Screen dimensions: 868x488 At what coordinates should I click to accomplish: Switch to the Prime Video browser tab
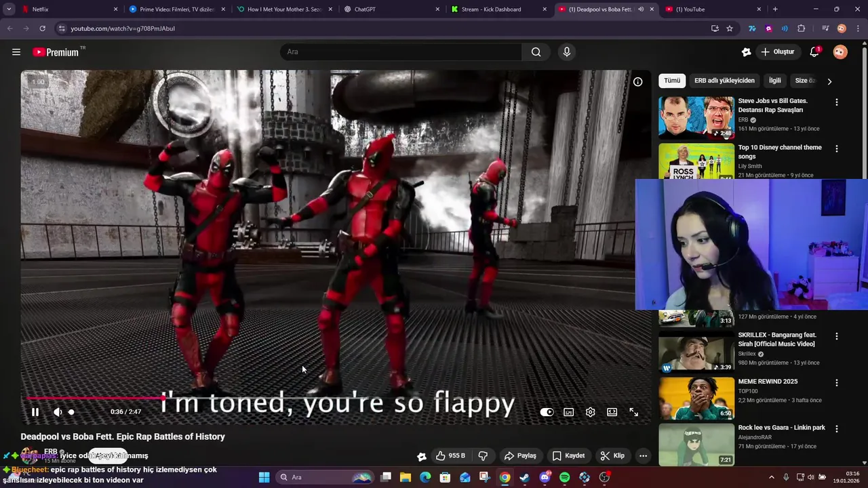[x=176, y=9]
